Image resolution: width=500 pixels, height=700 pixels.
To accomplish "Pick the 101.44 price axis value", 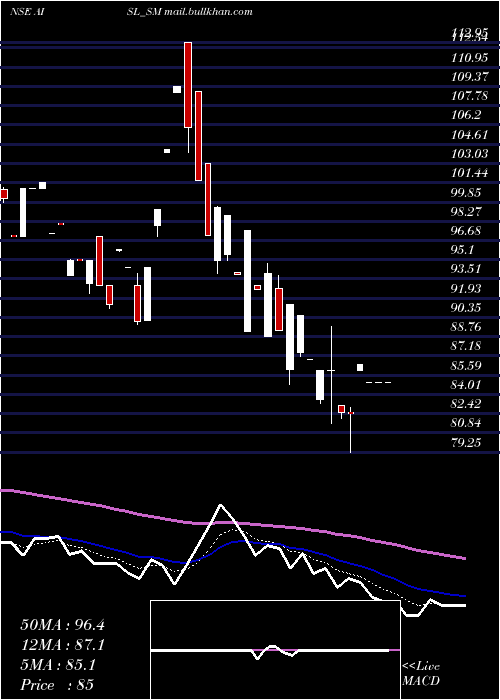I will [x=470, y=173].
